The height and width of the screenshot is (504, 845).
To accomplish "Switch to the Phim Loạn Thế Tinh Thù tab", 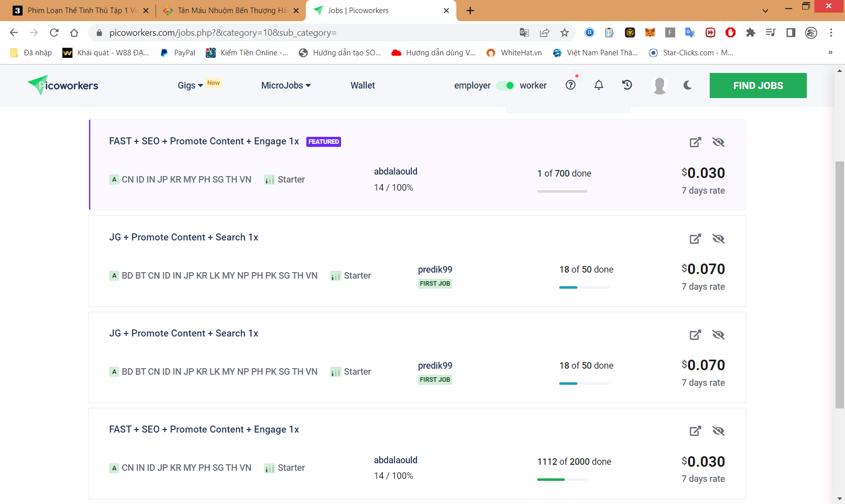I will [80, 11].
